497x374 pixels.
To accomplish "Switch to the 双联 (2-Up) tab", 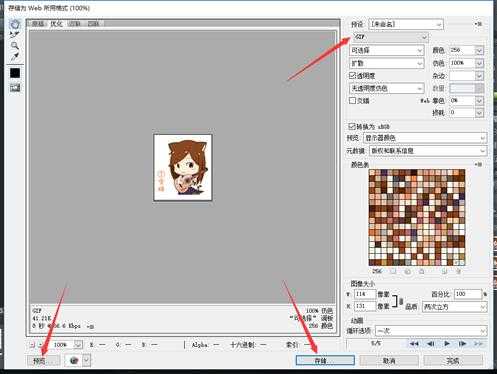I will point(74,24).
